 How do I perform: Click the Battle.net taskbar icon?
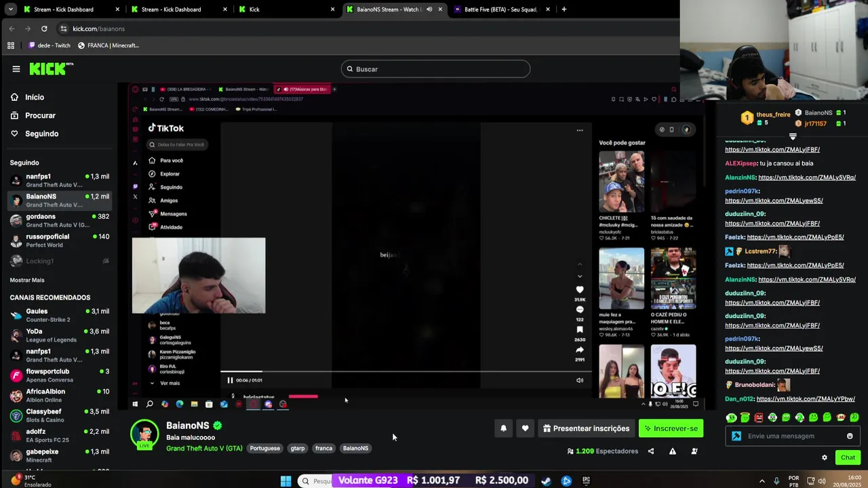tap(566, 481)
